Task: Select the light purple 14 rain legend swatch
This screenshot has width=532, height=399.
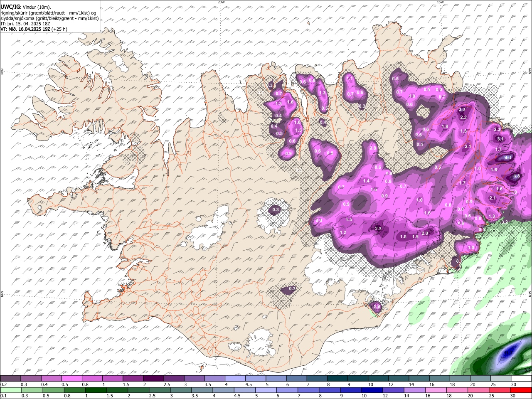Action: pos(414,390)
